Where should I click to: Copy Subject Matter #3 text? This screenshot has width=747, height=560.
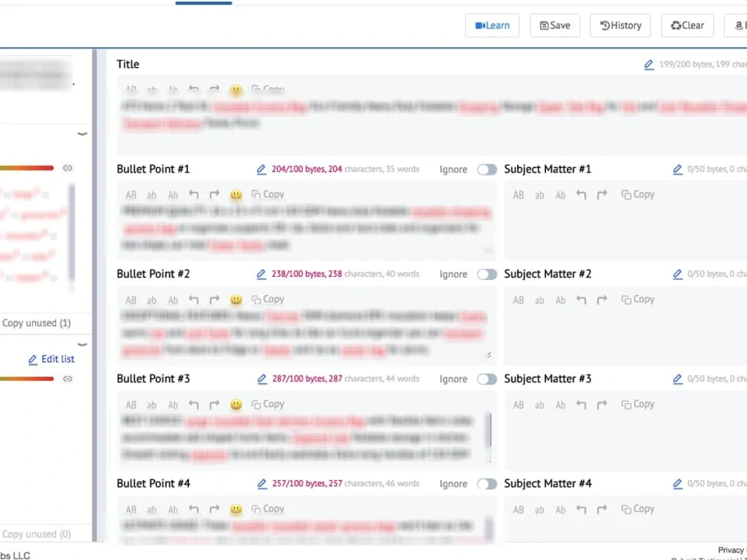coord(638,404)
